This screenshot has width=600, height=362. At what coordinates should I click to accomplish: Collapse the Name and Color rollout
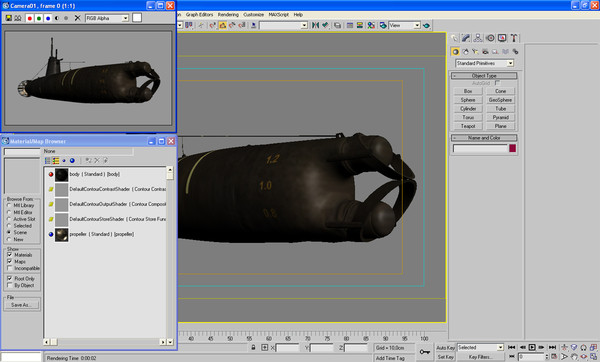484,138
